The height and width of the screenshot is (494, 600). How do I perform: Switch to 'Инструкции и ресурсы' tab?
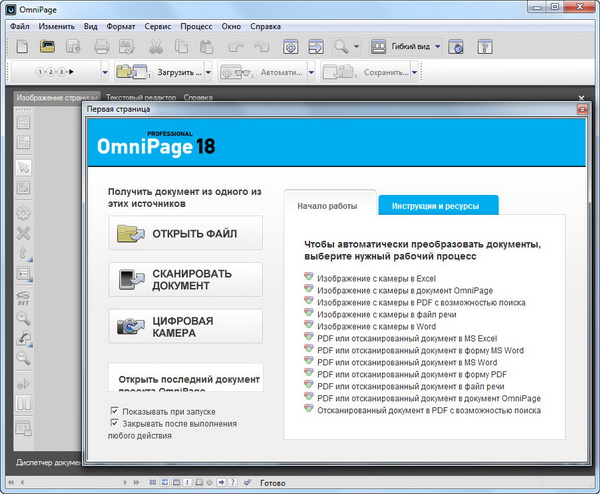[437, 206]
